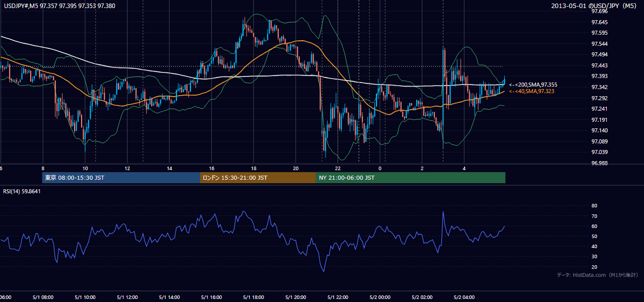The width and height of the screenshot is (644, 302).
Task: Click price axis label 96.988
Action: click(600, 163)
